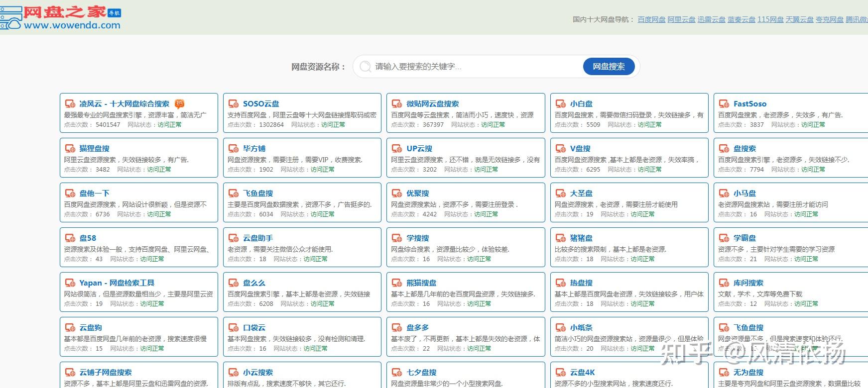Click the icon beside 学搜搜
The image size is (868, 388).
pyautogui.click(x=397, y=238)
